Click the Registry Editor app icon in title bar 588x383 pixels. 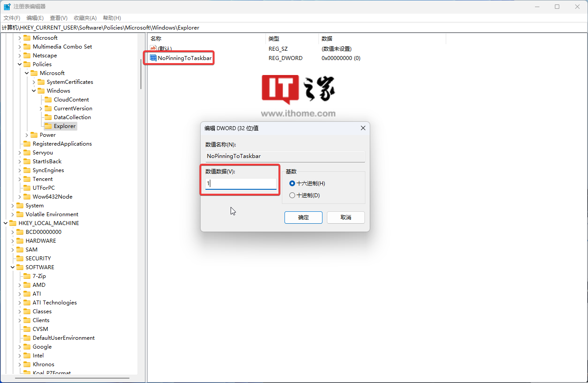point(8,7)
